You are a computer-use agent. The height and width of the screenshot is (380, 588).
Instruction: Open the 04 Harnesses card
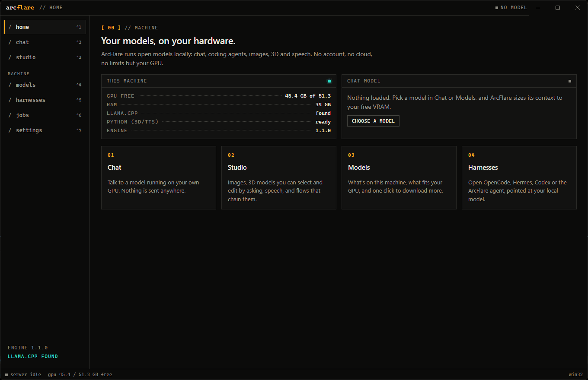[519, 177]
